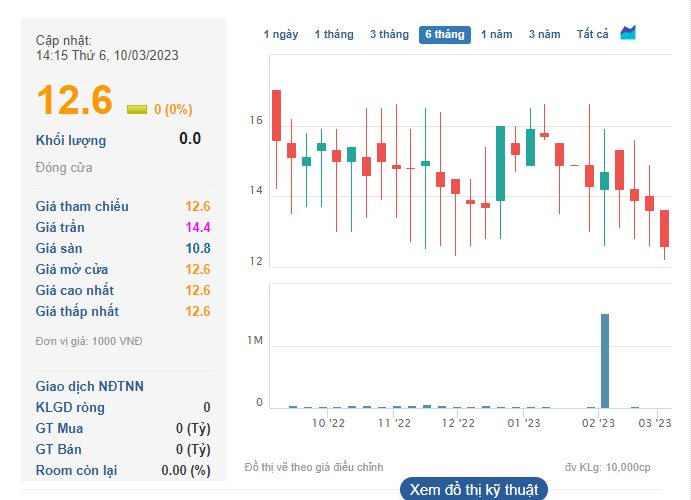Select the 1 ngày time range
The width and height of the screenshot is (691, 500).
coord(281,34)
